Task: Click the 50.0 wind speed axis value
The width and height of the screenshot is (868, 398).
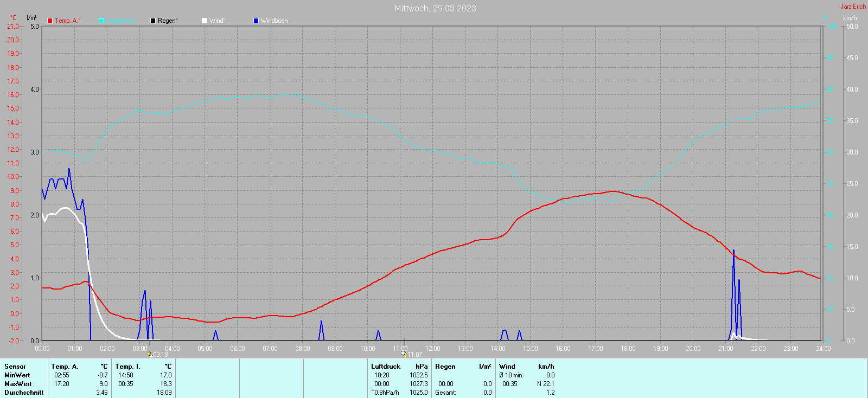Action: pos(852,27)
